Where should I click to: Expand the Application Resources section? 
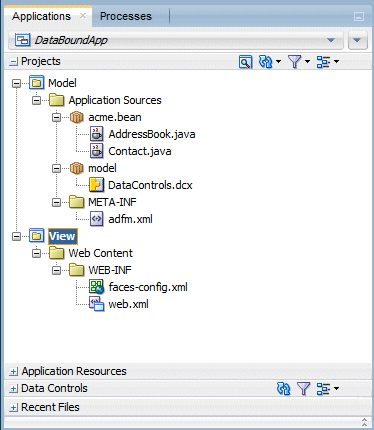[14, 372]
